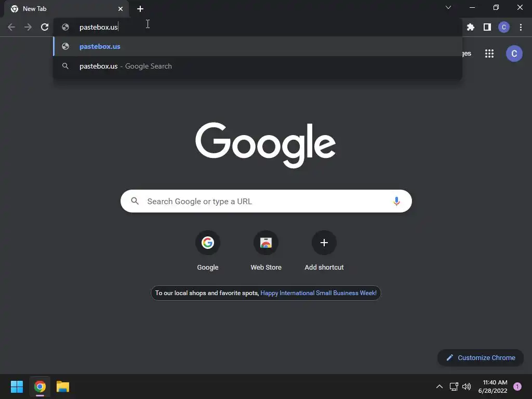This screenshot has height=399, width=532.
Task: Open the Extensions puzzle icon
Action: (x=471, y=27)
